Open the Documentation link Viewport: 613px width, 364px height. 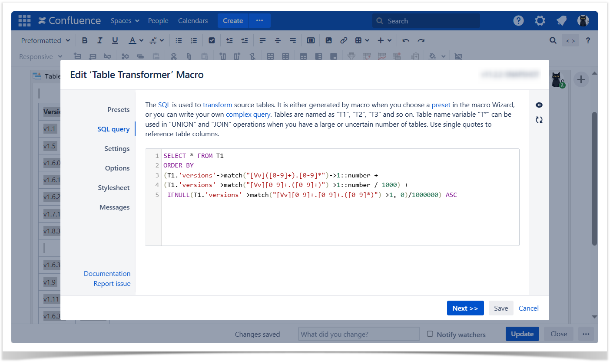[107, 273]
